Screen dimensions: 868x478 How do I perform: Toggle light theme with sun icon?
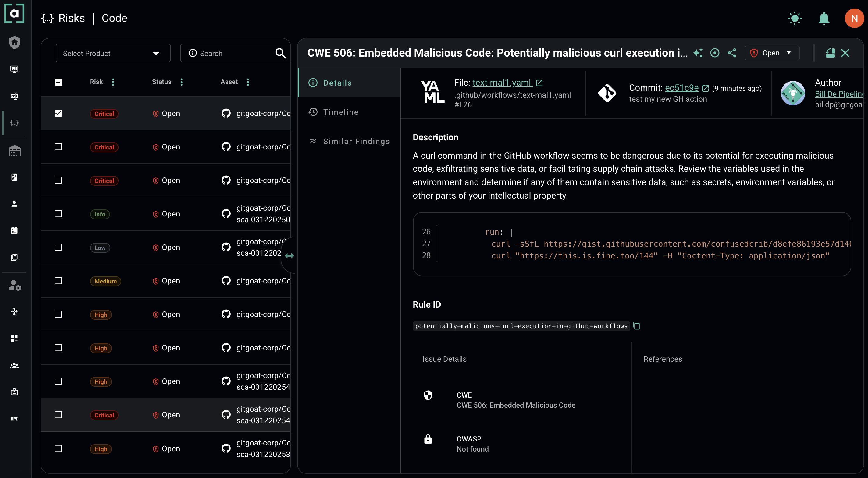[x=795, y=18]
